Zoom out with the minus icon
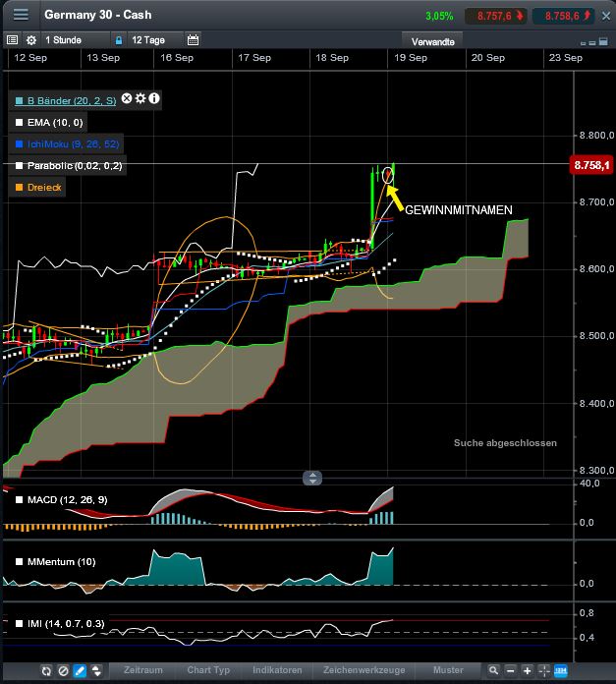Screen dimensions: 616x684 click(x=510, y=670)
